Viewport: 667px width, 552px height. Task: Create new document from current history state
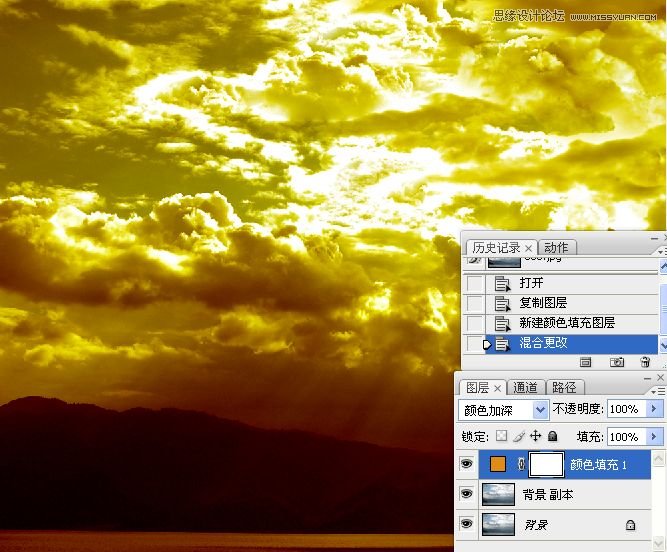coord(586,361)
